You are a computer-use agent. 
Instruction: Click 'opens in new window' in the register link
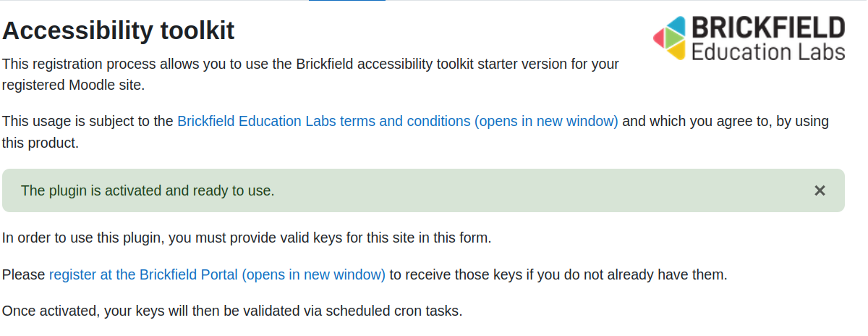(x=313, y=274)
